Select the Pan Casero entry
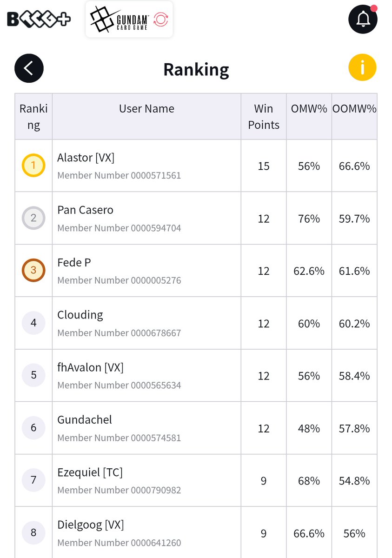 (x=196, y=218)
